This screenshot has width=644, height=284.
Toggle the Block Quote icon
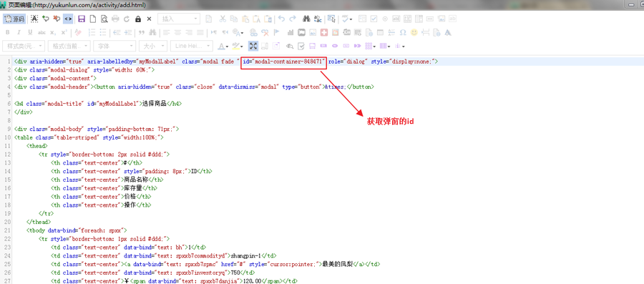tap(141, 32)
